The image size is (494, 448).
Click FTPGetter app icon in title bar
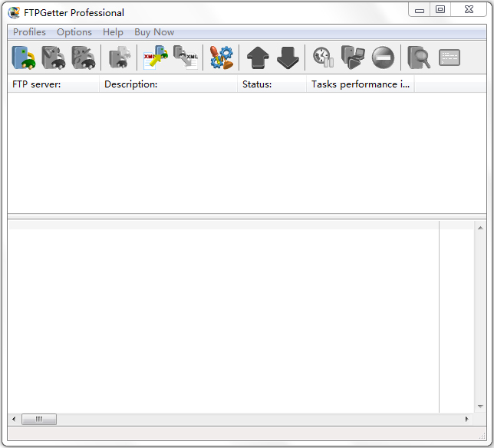[14, 12]
